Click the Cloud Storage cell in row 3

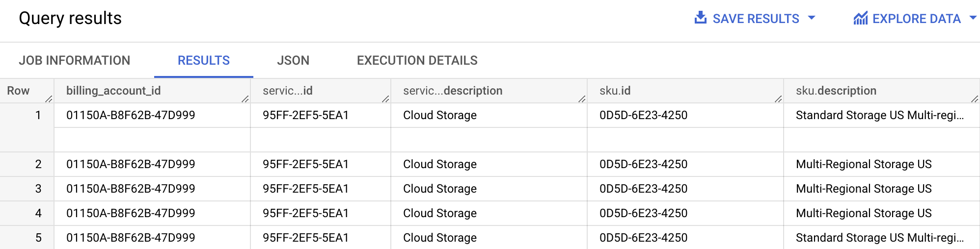(x=439, y=189)
